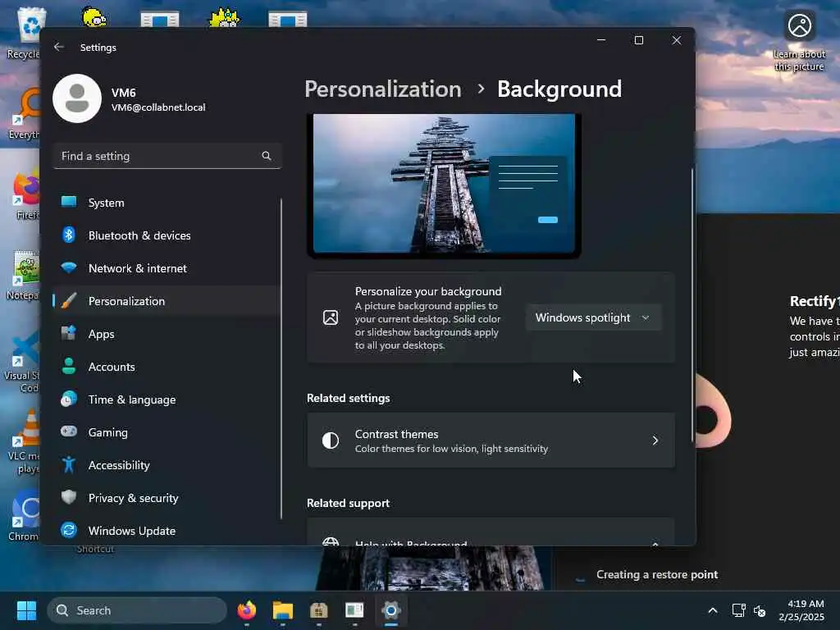Open Learn about this picture desktop icon

pyautogui.click(x=799, y=41)
